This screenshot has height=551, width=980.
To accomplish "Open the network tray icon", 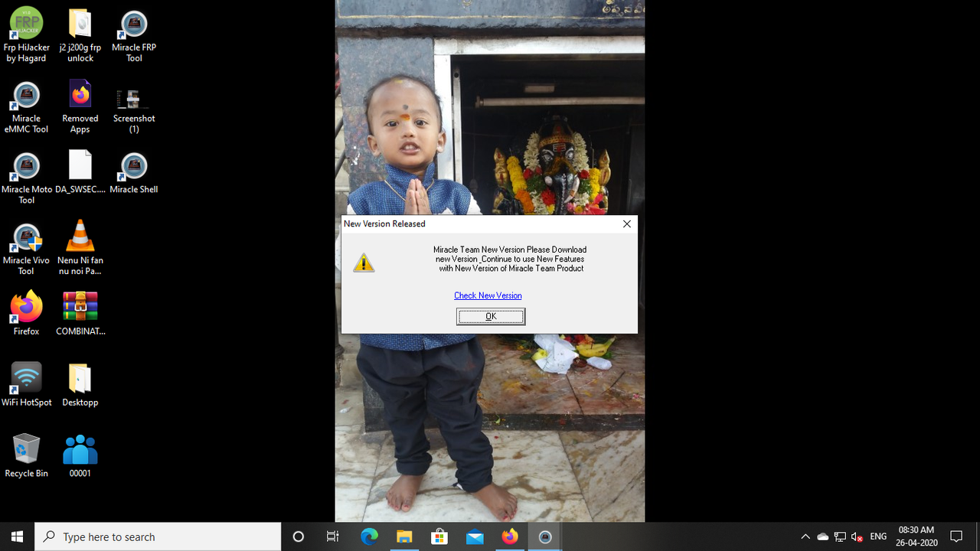I will click(840, 536).
